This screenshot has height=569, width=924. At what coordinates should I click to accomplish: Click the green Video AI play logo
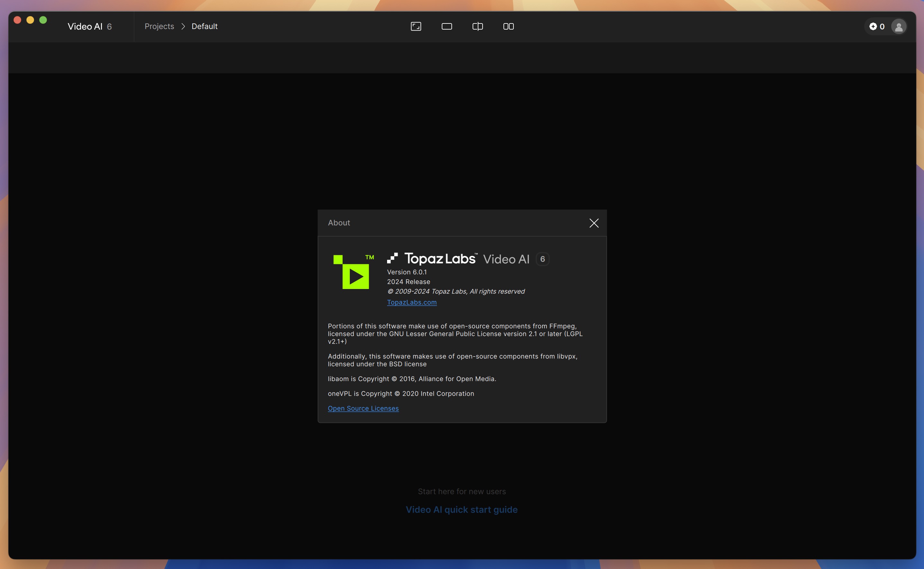click(353, 271)
